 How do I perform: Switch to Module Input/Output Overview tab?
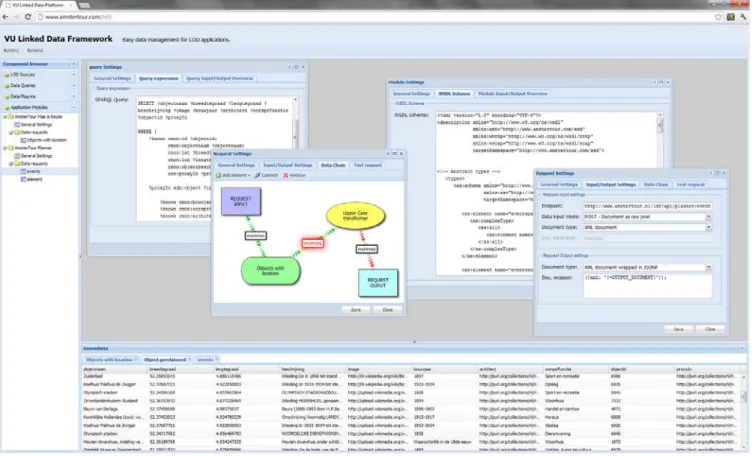coord(513,94)
